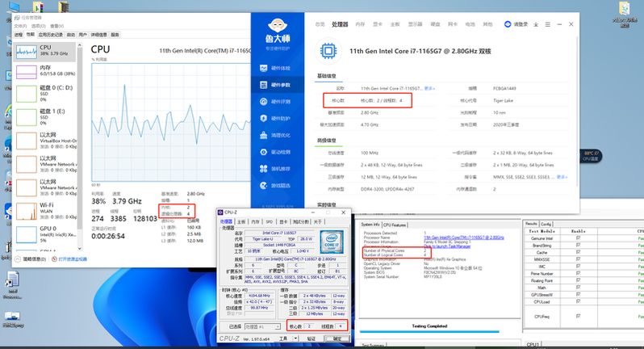Switch to the 启动 tab in Task Manager
Viewport: 644px width, 349px height.
[71, 35]
